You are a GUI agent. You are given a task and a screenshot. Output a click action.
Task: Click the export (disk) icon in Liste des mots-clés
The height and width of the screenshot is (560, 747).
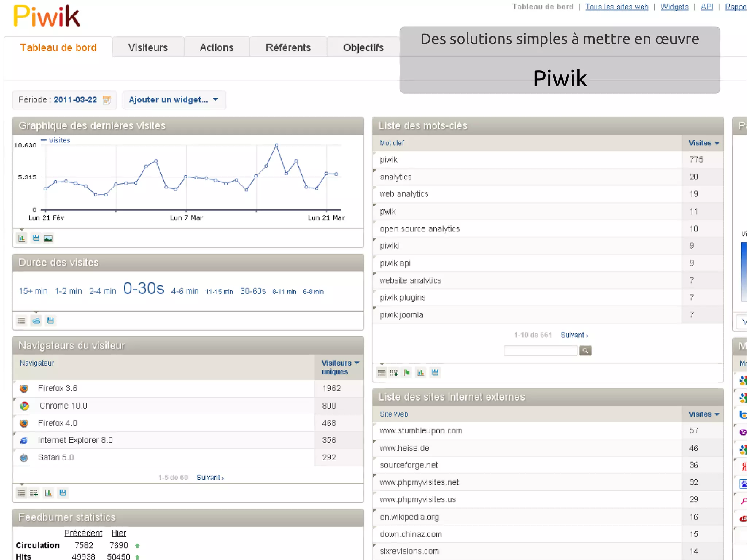coord(435,372)
